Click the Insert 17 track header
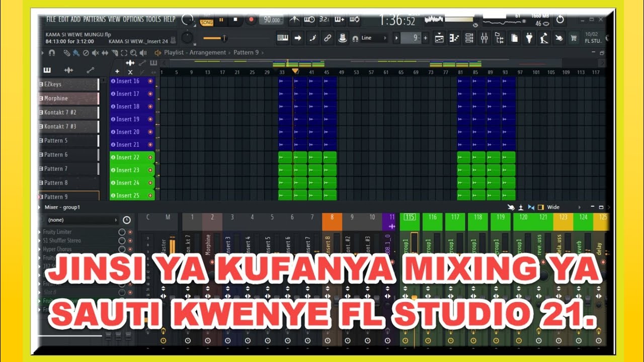The width and height of the screenshot is (644, 362). point(132,94)
